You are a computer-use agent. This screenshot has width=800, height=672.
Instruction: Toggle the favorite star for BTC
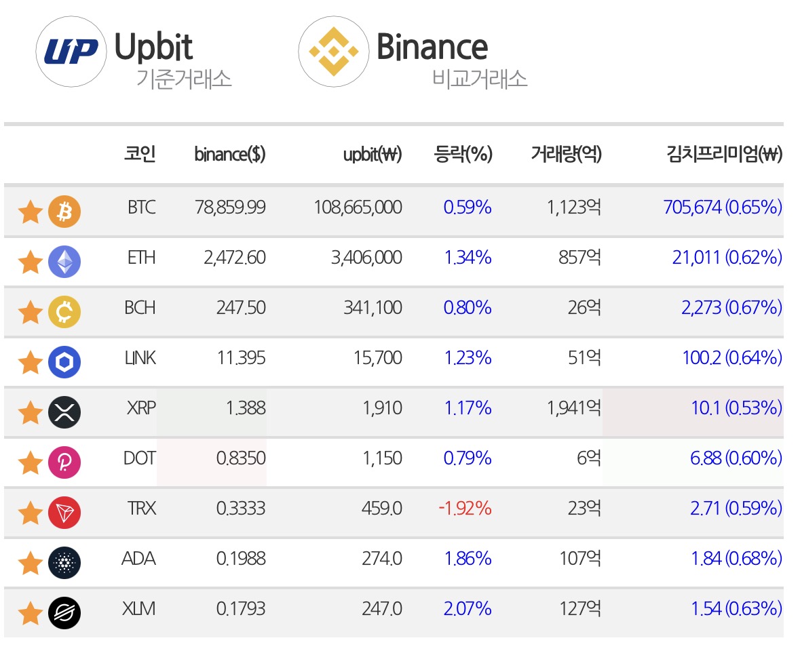[30, 212]
